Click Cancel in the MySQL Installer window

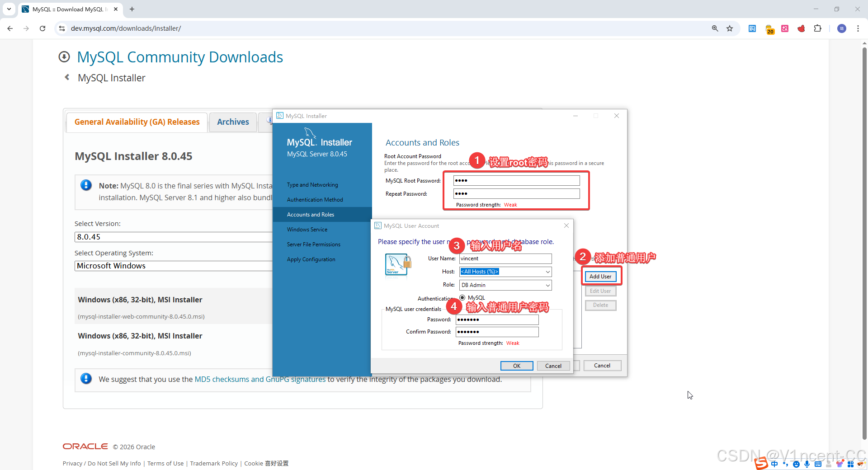tap(602, 366)
